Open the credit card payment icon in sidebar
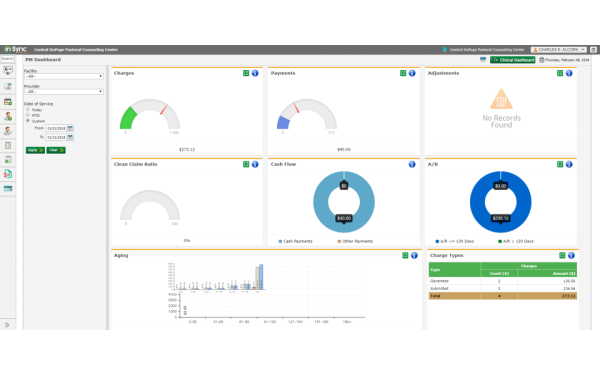 click(x=8, y=189)
